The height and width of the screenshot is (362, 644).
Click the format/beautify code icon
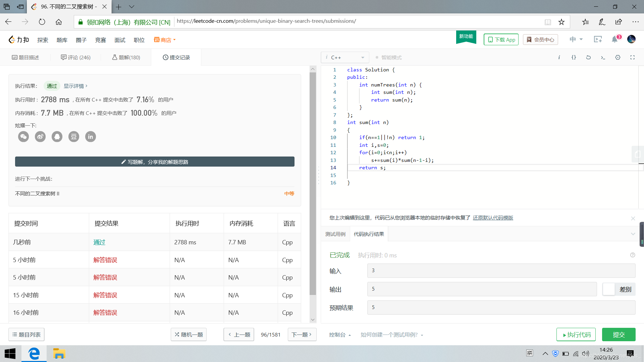(x=574, y=57)
